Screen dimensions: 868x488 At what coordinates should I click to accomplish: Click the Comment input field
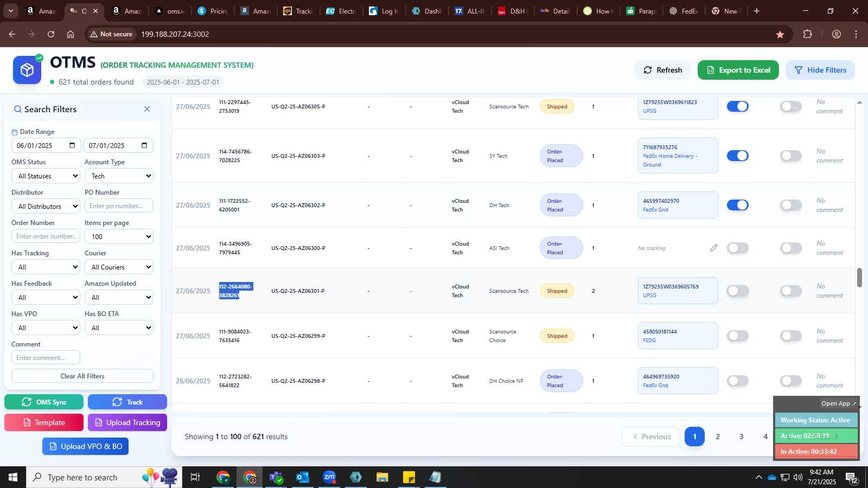click(x=46, y=358)
